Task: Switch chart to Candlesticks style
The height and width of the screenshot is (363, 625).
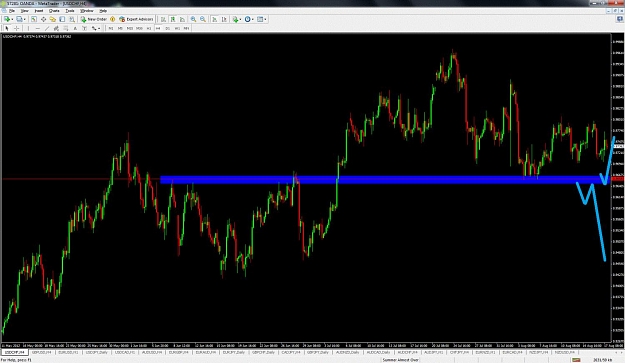Action: (x=173, y=19)
